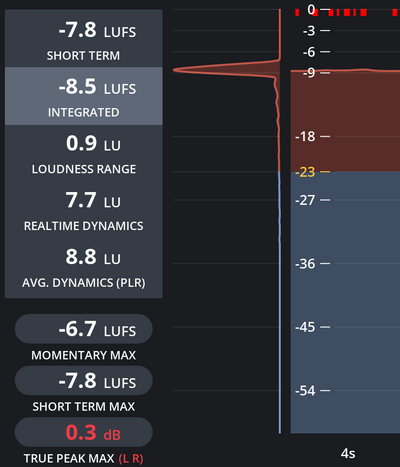This screenshot has height=467, width=400.
Task: Select the highlighted Integrated -8.5 LUFS readout
Action: [x=84, y=96]
